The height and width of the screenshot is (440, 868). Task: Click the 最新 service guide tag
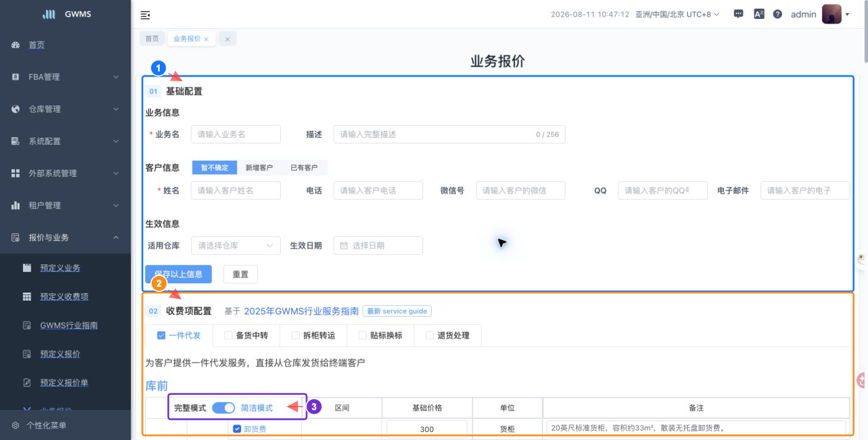point(397,311)
